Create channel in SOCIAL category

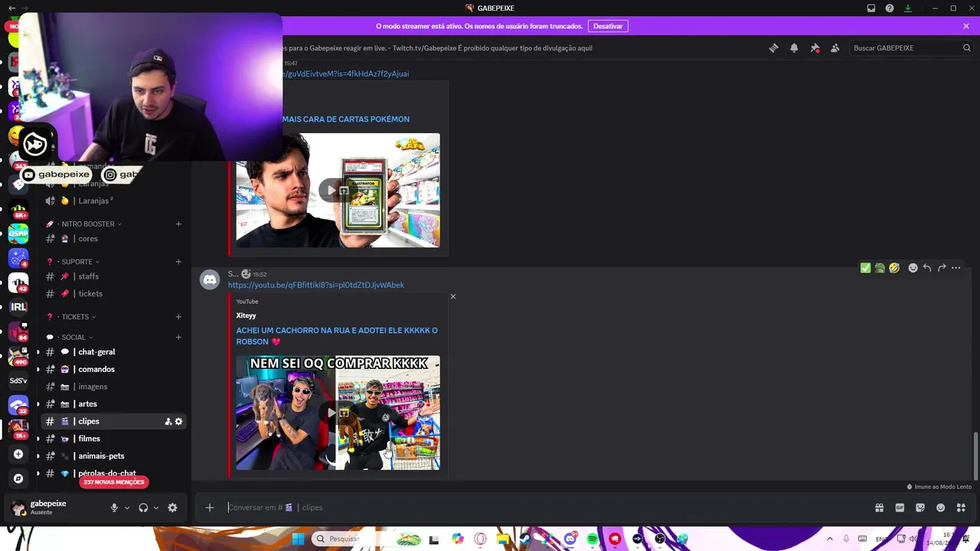178,337
